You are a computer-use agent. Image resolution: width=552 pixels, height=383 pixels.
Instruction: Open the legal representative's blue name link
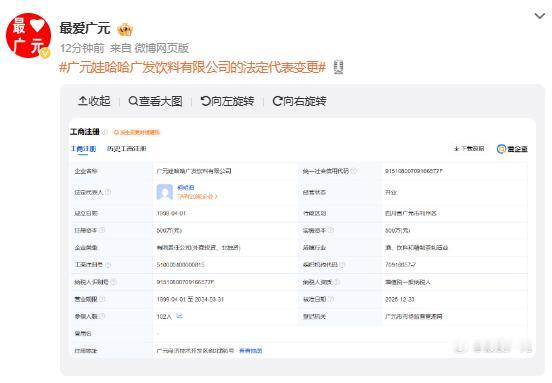point(186,188)
